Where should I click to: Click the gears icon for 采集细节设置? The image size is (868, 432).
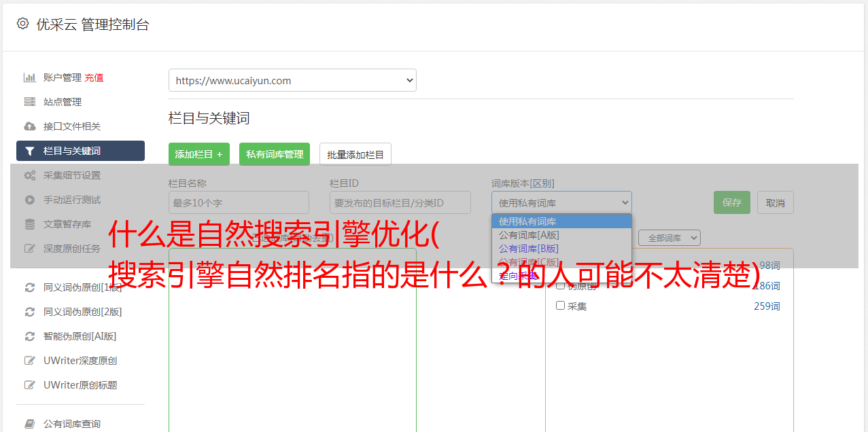(30, 175)
